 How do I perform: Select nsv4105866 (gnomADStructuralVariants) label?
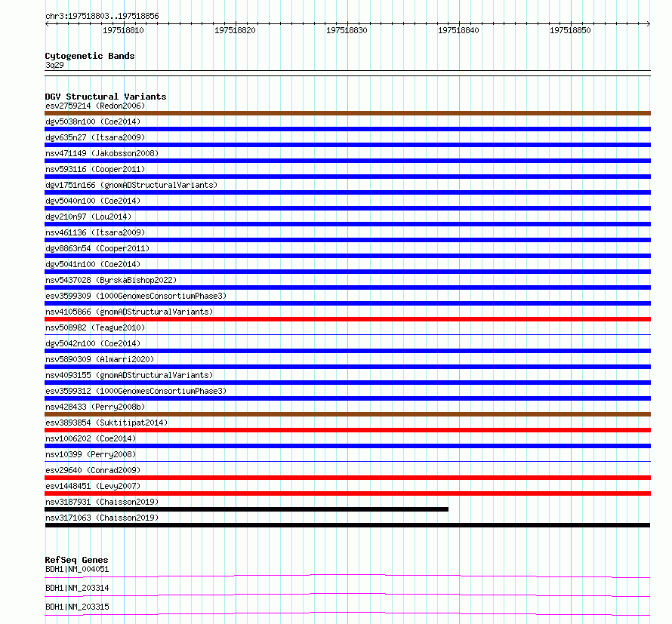pyautogui.click(x=129, y=312)
